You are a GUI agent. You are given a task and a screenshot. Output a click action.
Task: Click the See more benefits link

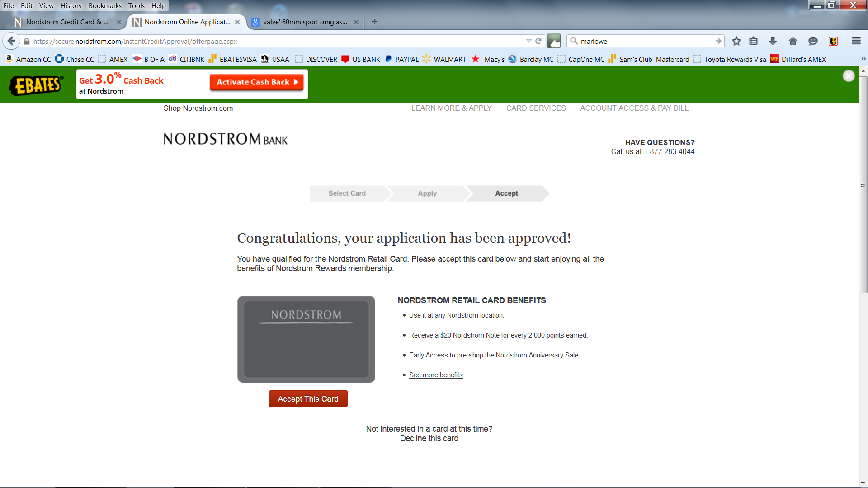click(436, 375)
